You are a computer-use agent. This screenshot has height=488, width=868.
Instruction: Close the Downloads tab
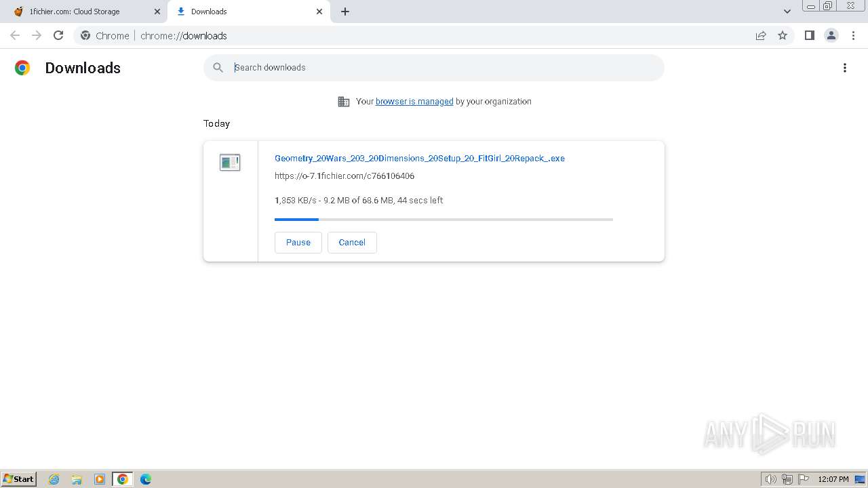[x=319, y=12]
